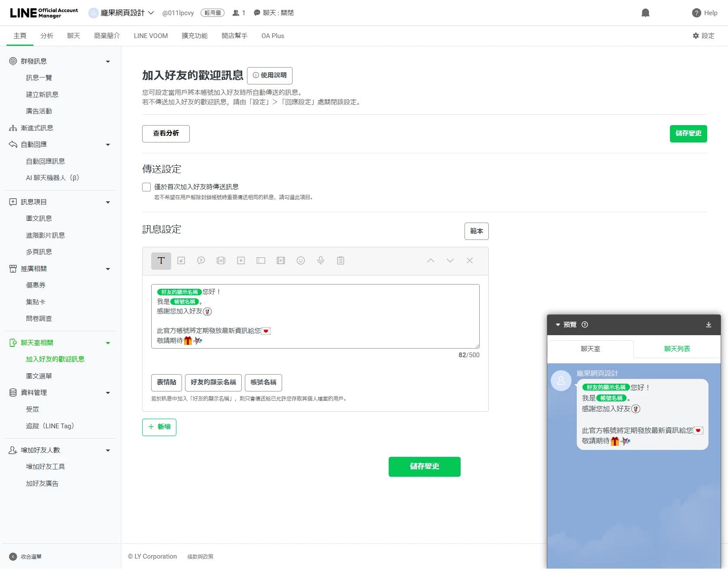The height and width of the screenshot is (569, 728).
Task: Select the photo message type icon
Action: (181, 261)
